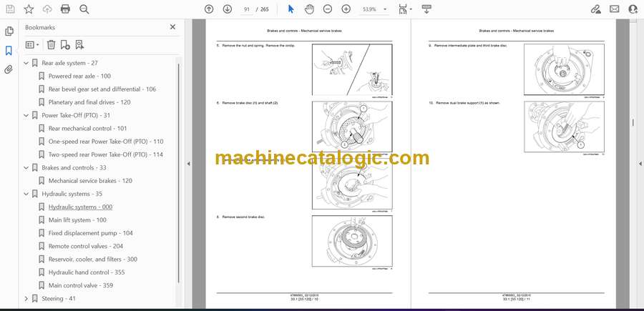The width and height of the screenshot is (644, 311).
Task: Click Power Take-Off (PTO) - 31 label
Action: [76, 115]
